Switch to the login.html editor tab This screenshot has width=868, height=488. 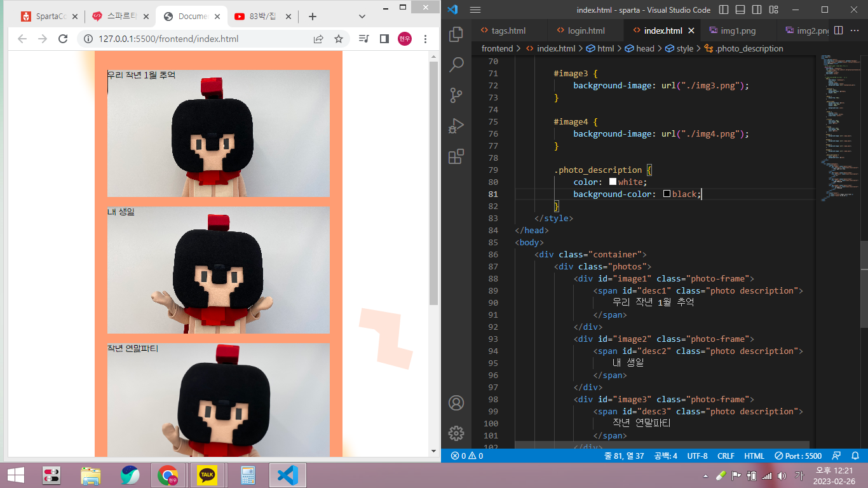tap(586, 30)
